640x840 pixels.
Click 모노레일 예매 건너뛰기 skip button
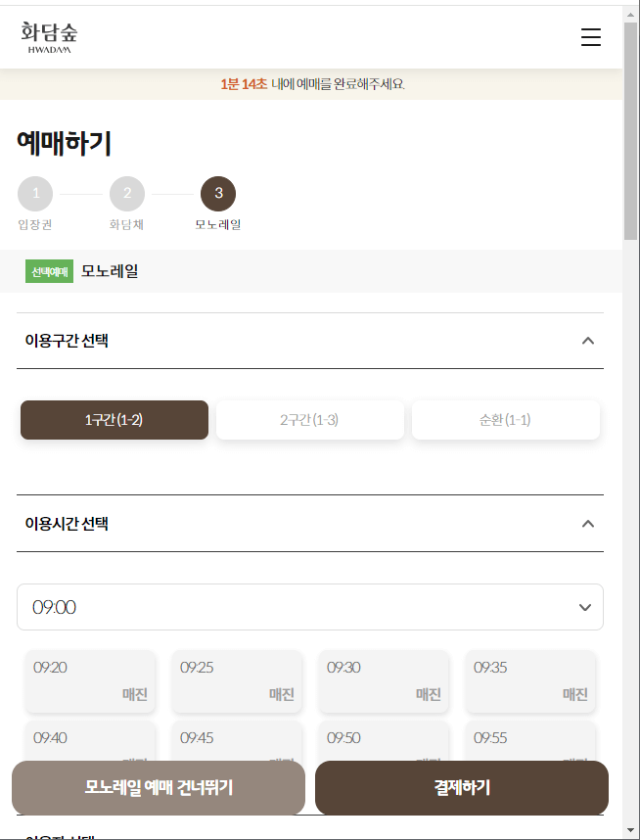(x=157, y=788)
